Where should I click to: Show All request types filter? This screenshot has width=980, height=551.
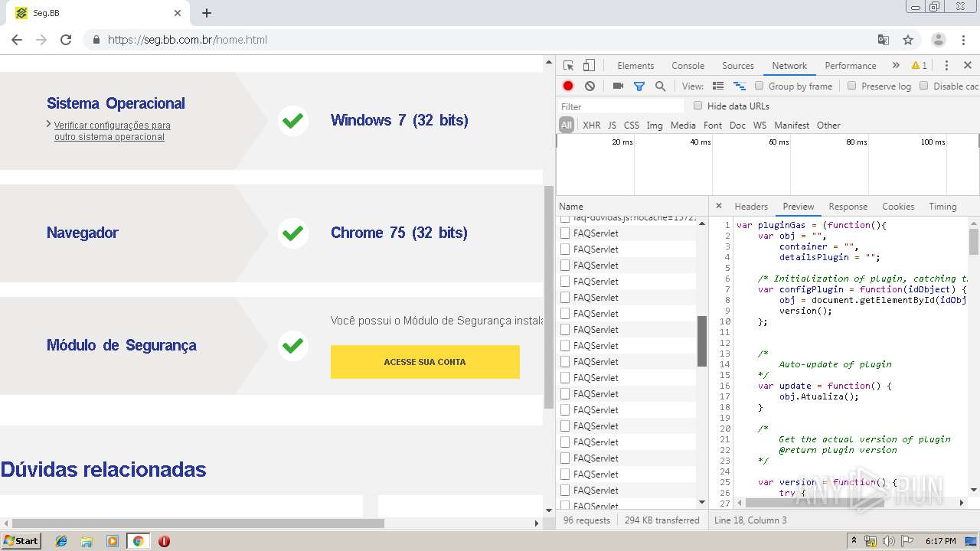coord(567,126)
